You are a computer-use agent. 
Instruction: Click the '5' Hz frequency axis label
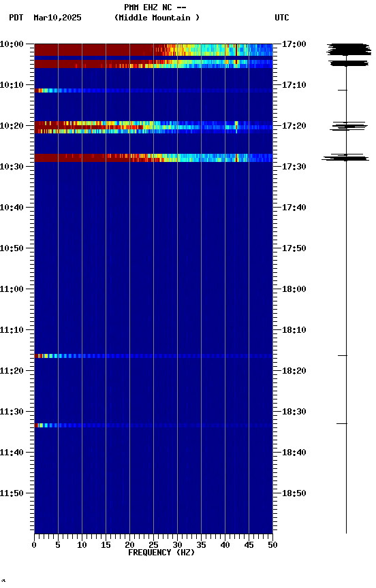click(58, 545)
